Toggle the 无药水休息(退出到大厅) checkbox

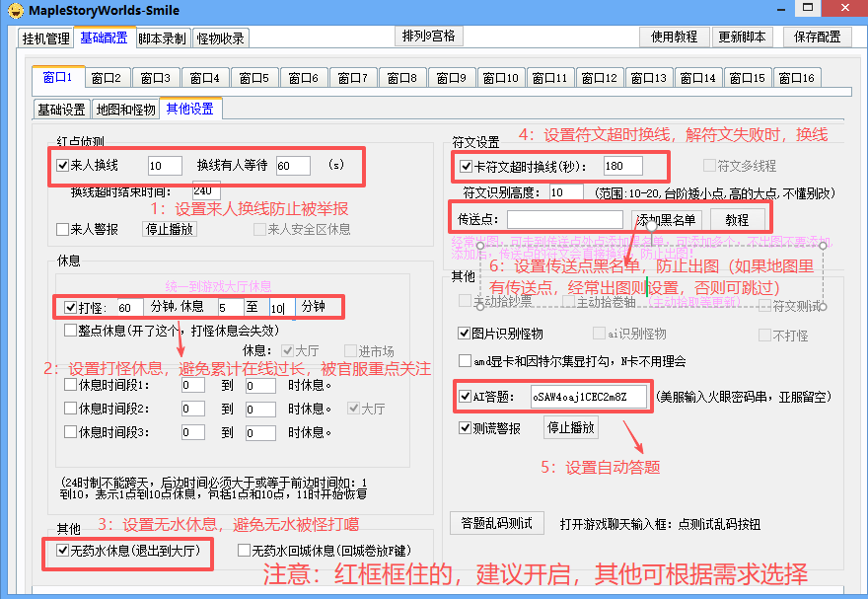click(x=63, y=551)
